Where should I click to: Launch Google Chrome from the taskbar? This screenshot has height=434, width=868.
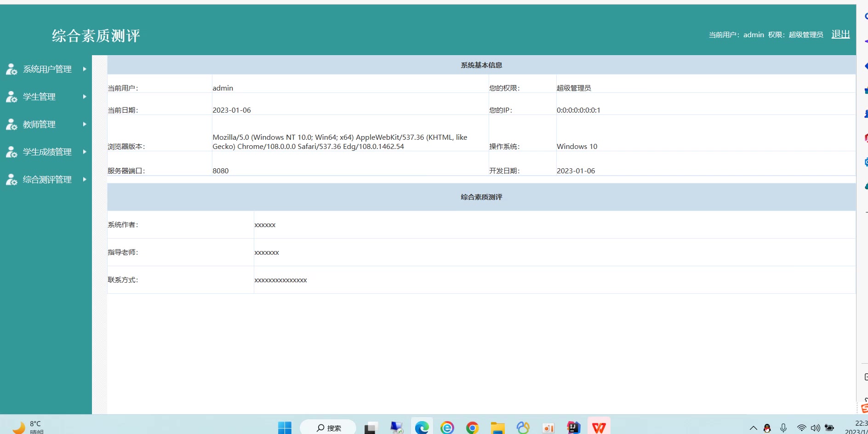pyautogui.click(x=472, y=428)
